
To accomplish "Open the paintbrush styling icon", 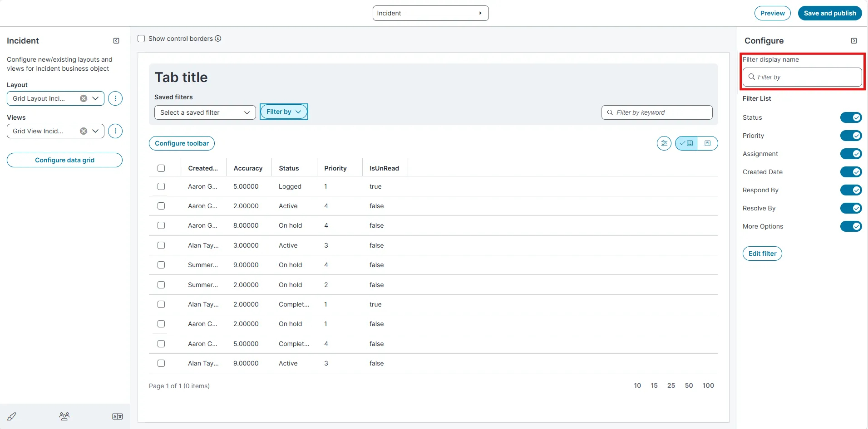I will 12,416.
